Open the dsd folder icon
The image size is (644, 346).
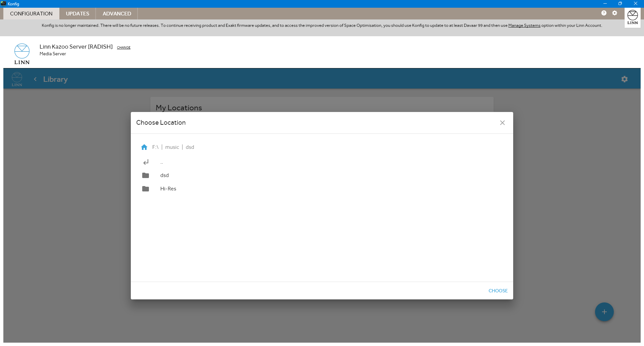click(146, 175)
